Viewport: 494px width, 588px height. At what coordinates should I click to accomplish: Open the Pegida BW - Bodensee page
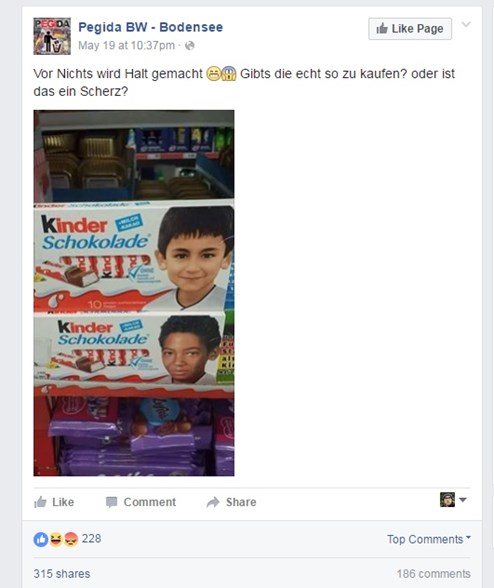(x=150, y=27)
